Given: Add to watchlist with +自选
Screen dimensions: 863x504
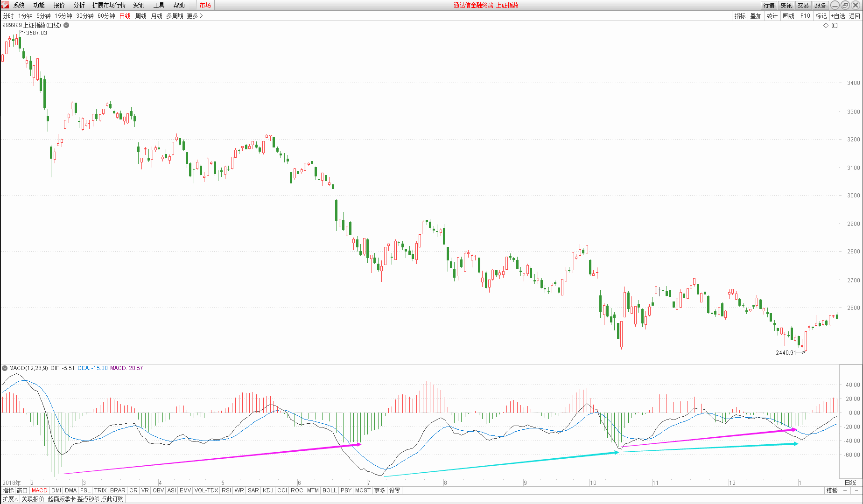Looking at the screenshot, I should tap(838, 16).
